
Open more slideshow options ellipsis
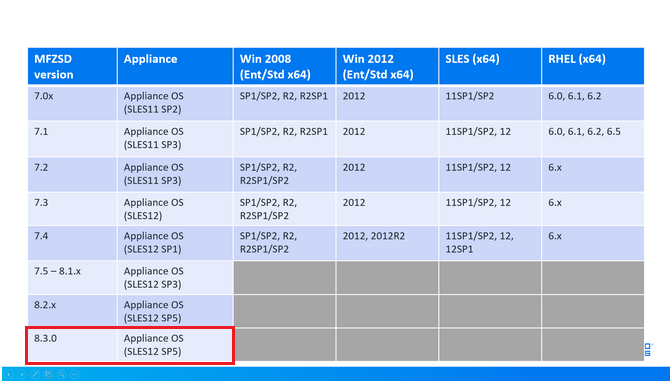click(75, 374)
